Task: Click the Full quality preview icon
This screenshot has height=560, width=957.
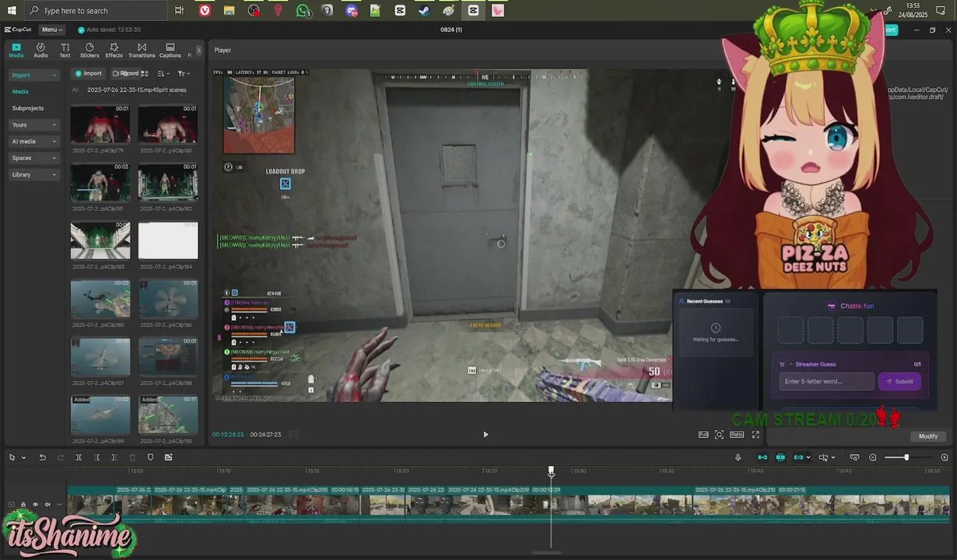Action: [x=703, y=435]
